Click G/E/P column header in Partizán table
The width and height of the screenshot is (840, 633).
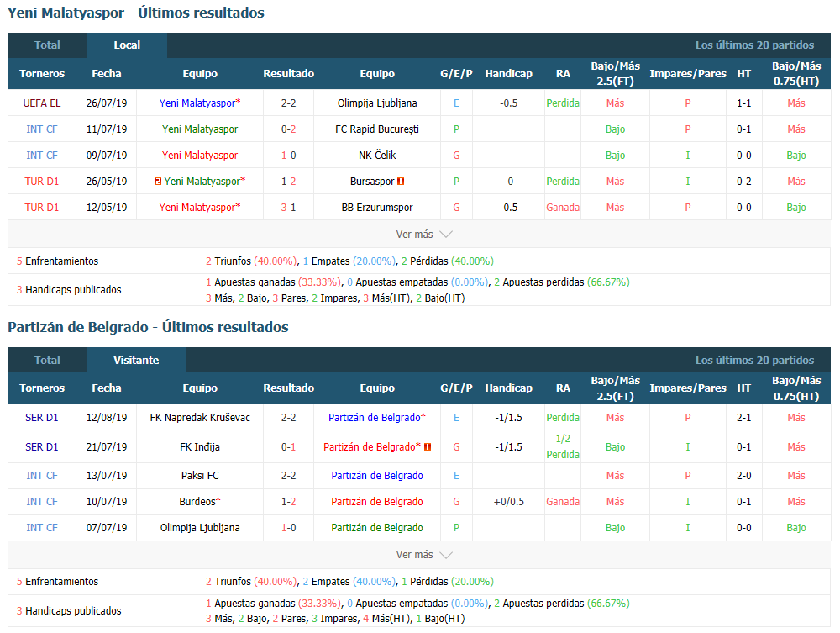tap(456, 388)
